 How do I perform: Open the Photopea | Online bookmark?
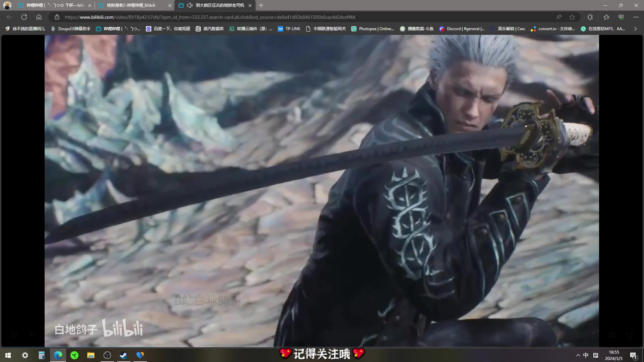point(373,29)
